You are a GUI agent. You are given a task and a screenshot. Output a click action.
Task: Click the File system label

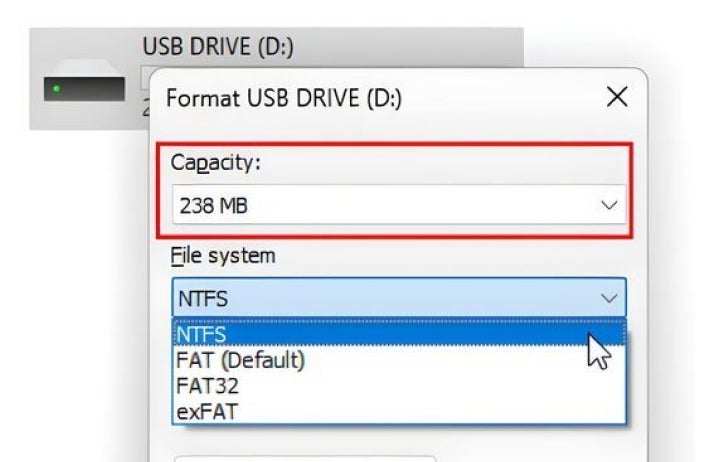pos(222,256)
